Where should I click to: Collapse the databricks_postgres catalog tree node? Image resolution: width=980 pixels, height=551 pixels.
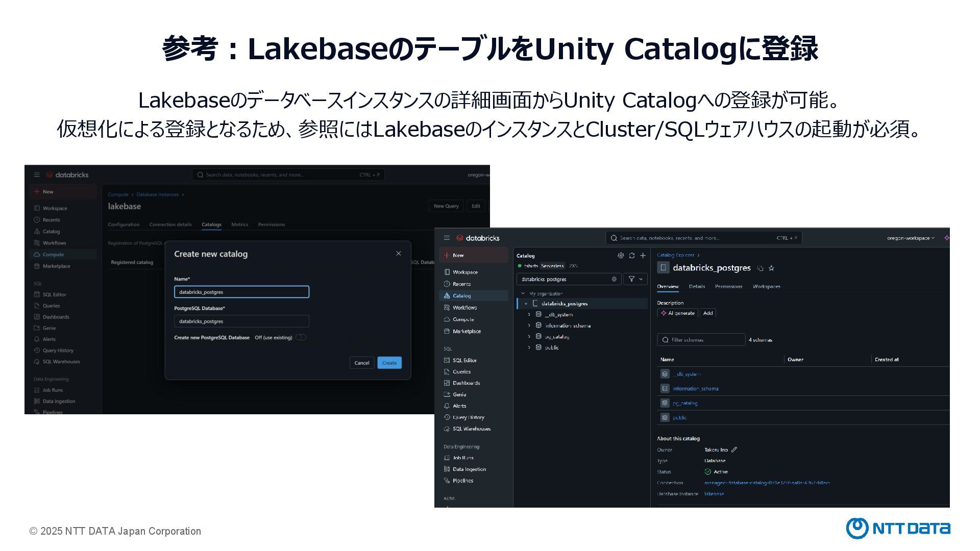coord(526,304)
